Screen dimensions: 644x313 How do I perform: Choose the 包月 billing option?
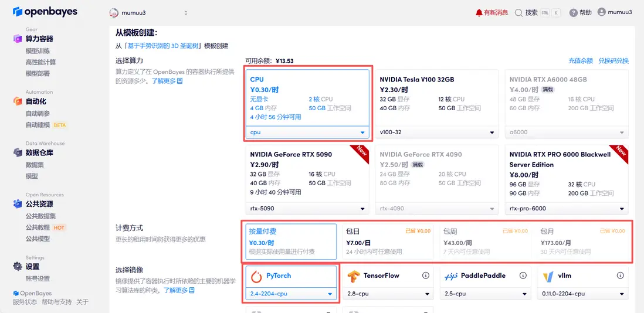click(582, 241)
